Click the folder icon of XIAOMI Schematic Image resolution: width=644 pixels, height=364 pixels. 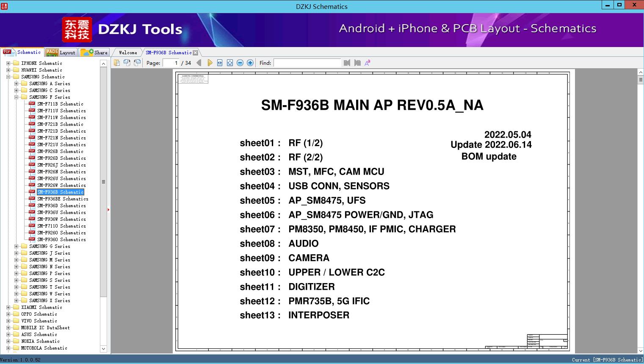coord(16,307)
